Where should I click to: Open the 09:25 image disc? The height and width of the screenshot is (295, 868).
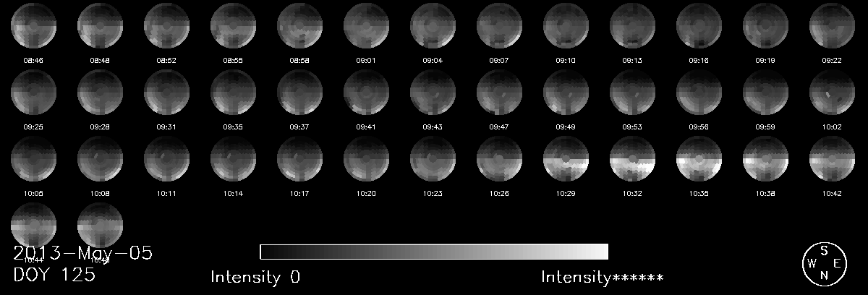point(34,93)
